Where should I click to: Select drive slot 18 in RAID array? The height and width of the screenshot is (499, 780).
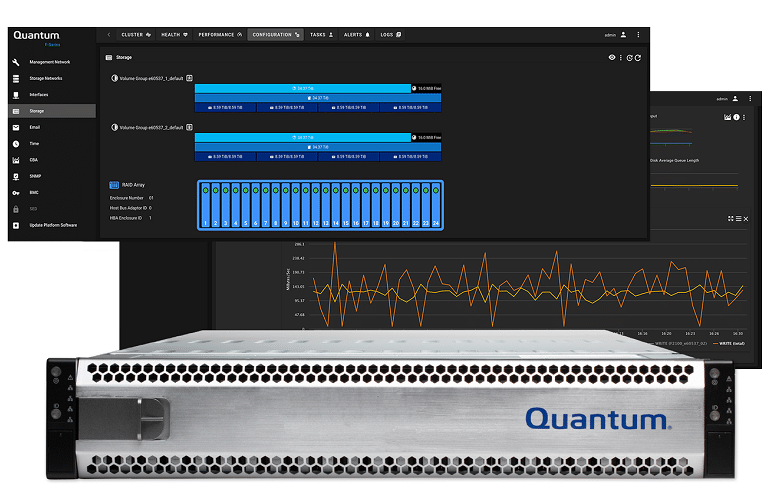tap(376, 205)
